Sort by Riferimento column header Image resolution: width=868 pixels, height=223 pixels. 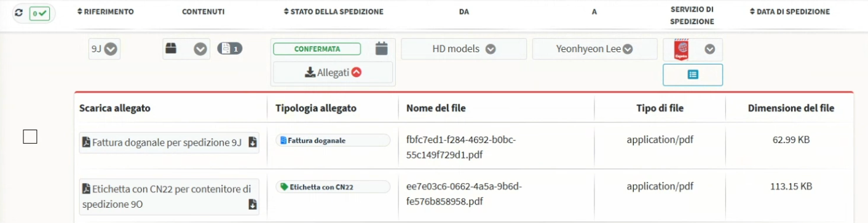(105, 12)
